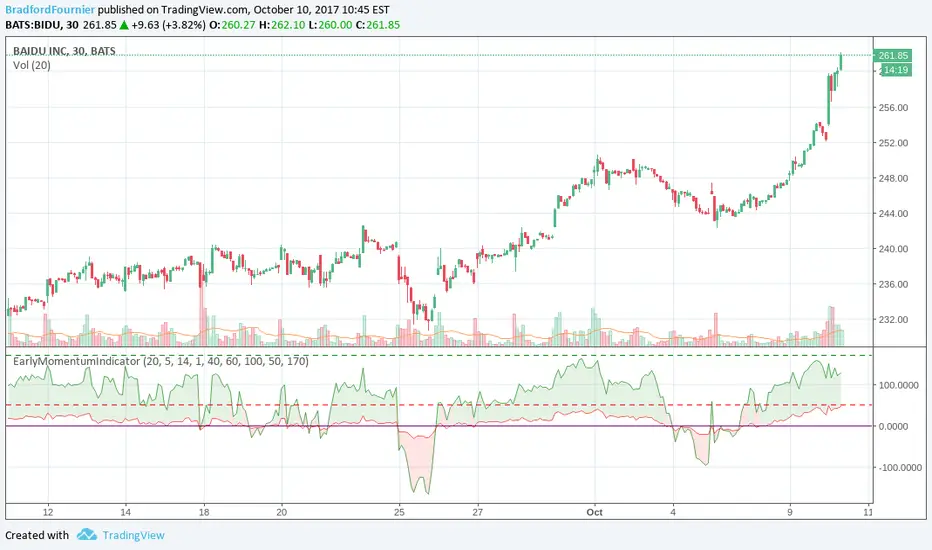Click the 248.00 price axis label
This screenshot has height=550, width=932.
click(893, 178)
